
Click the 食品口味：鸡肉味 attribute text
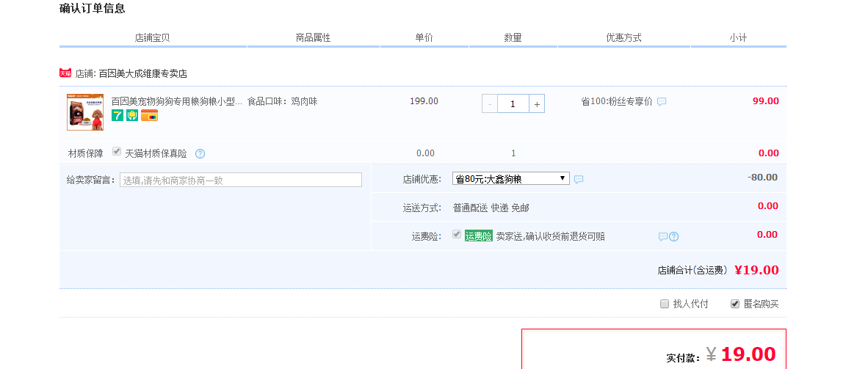point(282,101)
